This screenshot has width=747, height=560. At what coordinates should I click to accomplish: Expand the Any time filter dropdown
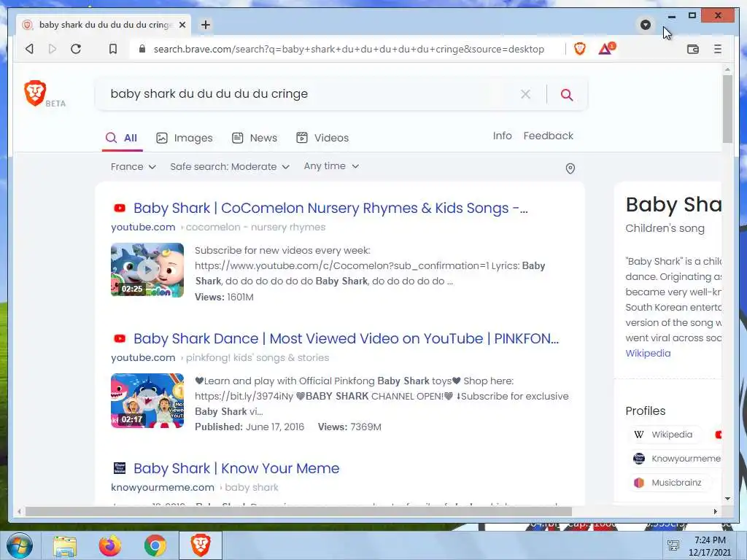point(332,166)
